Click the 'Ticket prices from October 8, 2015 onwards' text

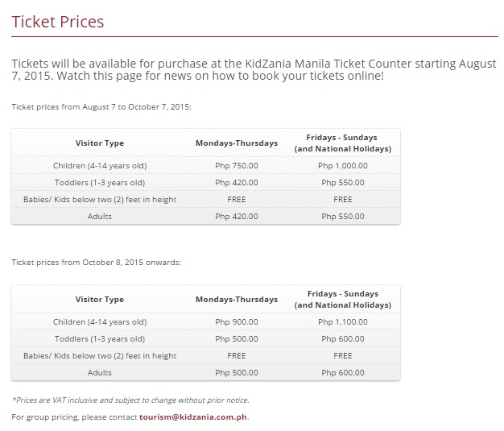[x=97, y=262]
